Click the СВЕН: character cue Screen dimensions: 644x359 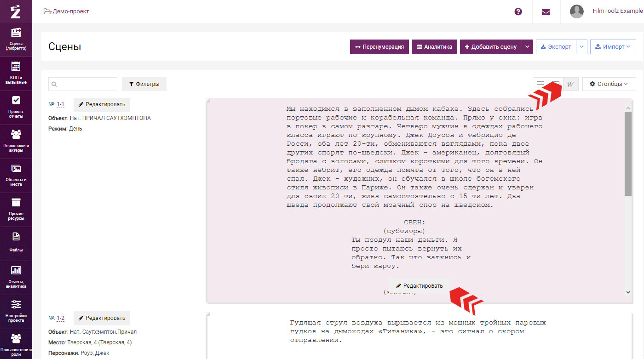point(415,222)
